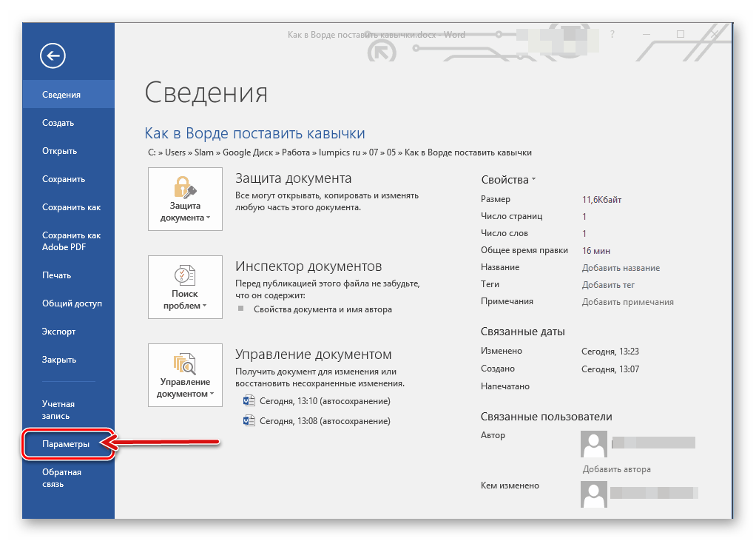
Task: Click the Автор avatar picture
Action: (x=593, y=443)
